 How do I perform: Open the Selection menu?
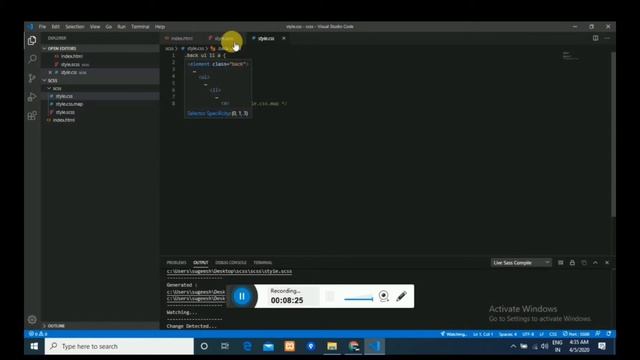(75, 27)
